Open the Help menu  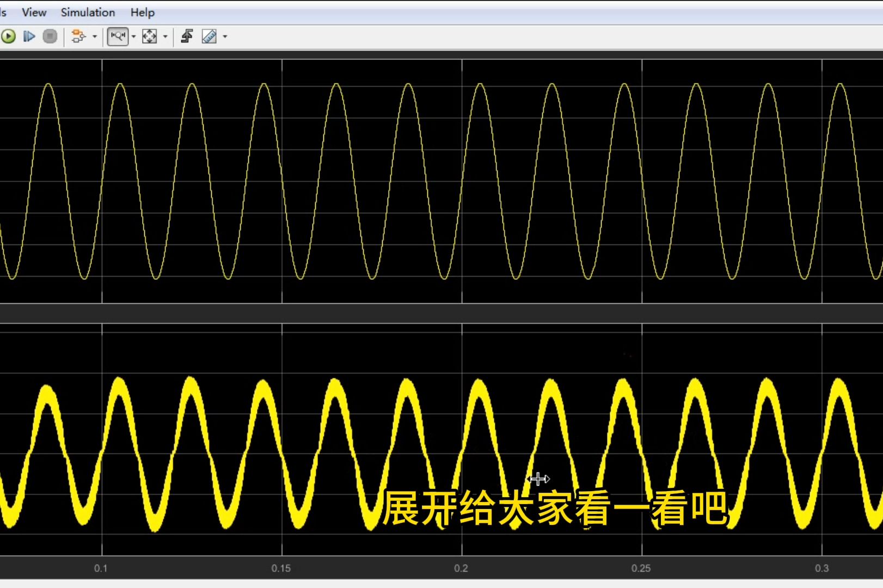pyautogui.click(x=142, y=12)
